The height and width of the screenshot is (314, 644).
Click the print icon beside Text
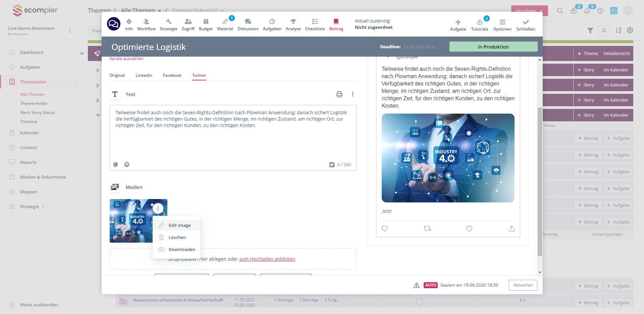pos(339,94)
